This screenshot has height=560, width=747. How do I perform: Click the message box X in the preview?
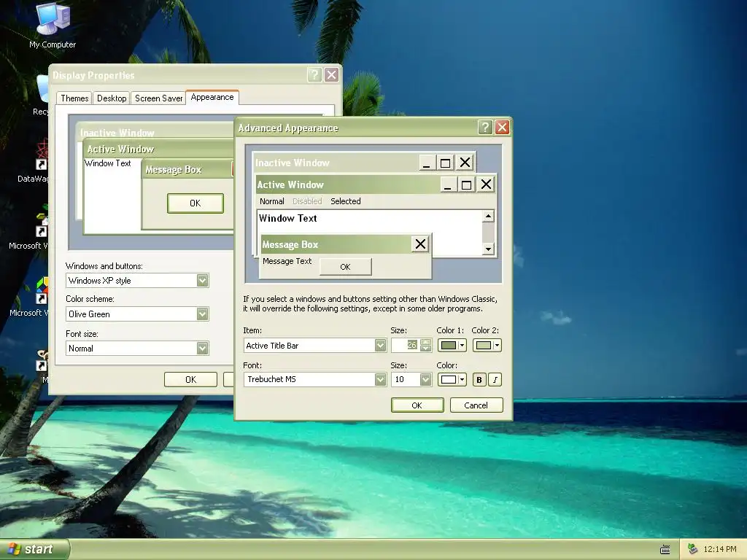(x=420, y=244)
